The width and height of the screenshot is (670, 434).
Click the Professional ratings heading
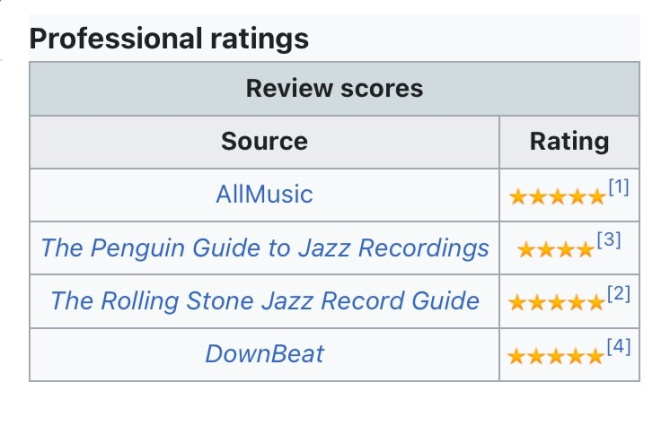[x=169, y=38]
